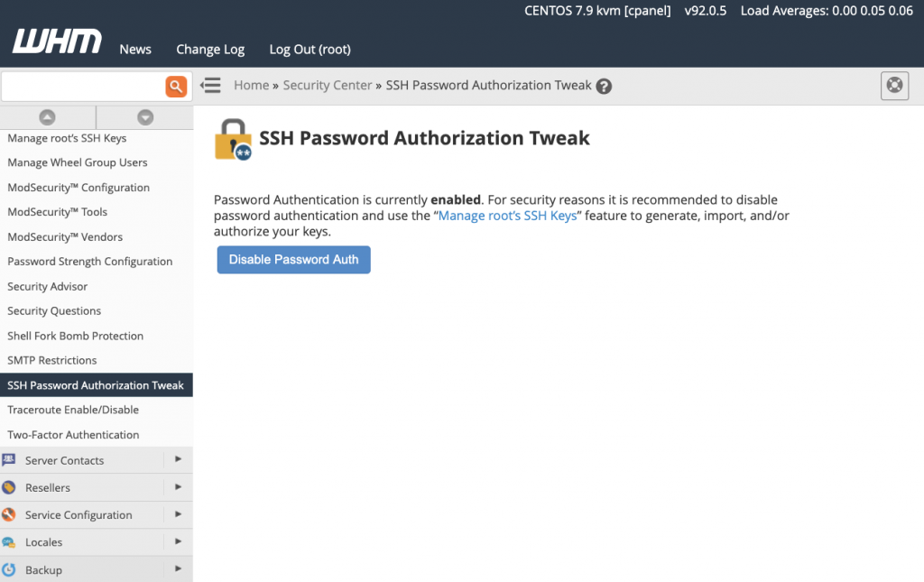Focus the sidebar search input field
This screenshot has height=582, width=924.
click(x=83, y=87)
